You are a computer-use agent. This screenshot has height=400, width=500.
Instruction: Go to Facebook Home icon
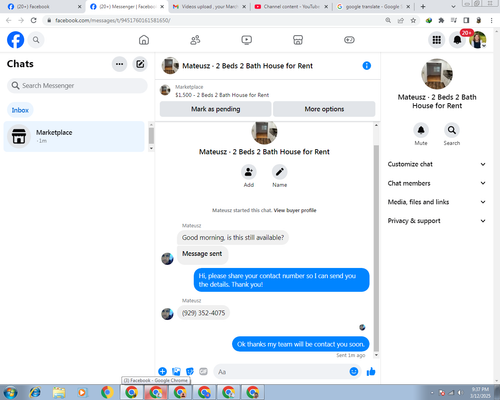tap(144, 40)
